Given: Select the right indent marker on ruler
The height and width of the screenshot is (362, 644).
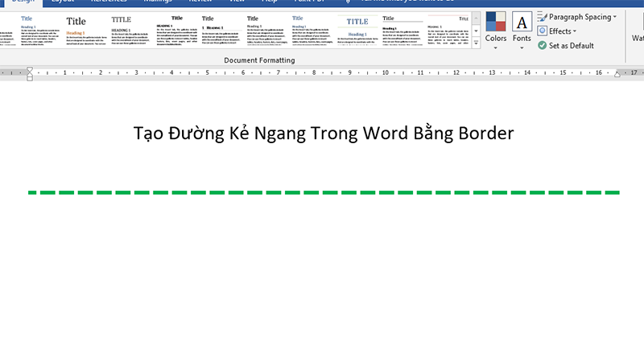Looking at the screenshot, I should coord(617,74).
